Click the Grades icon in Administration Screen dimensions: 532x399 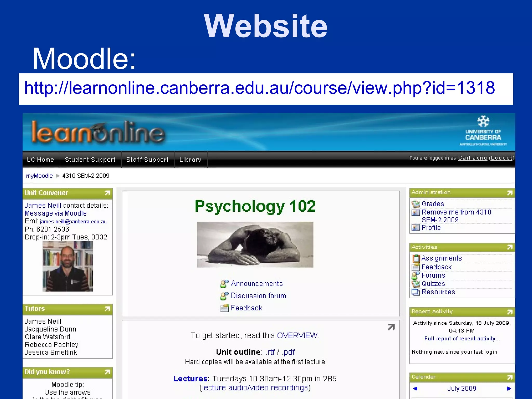point(416,204)
